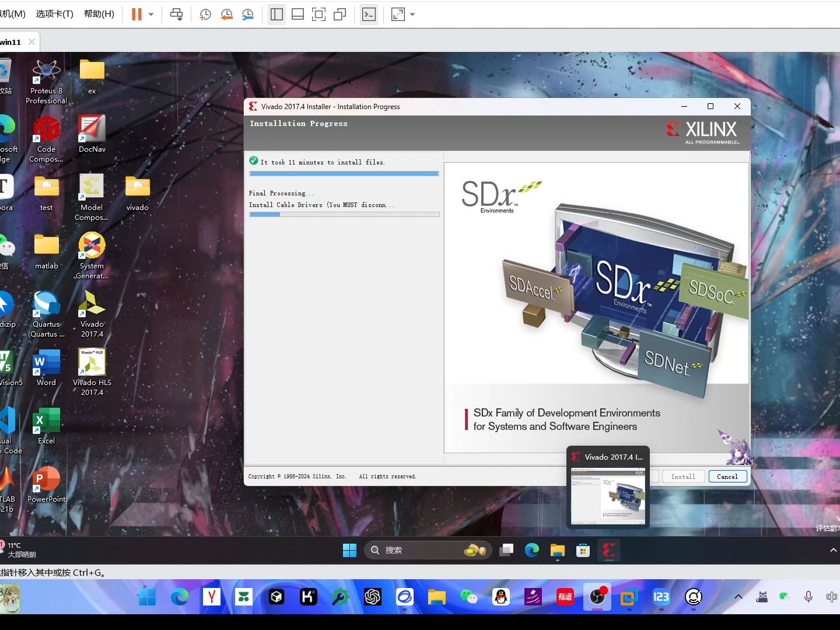Click OBS Studio icon in host taskbar

(597, 597)
